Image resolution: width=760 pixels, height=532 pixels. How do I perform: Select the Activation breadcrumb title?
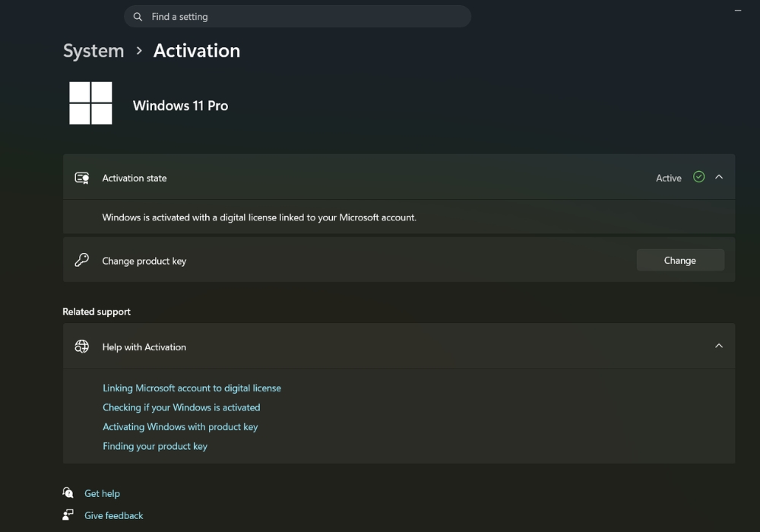[x=197, y=51]
